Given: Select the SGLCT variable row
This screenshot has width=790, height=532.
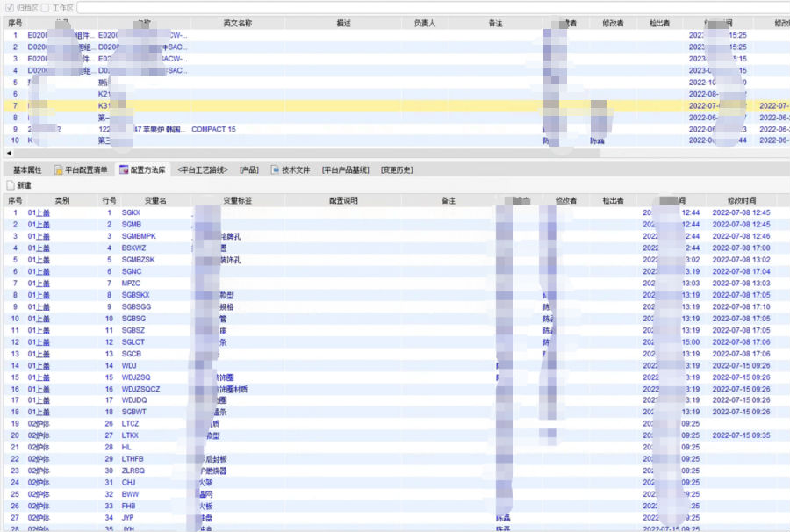Looking at the screenshot, I should [397, 342].
